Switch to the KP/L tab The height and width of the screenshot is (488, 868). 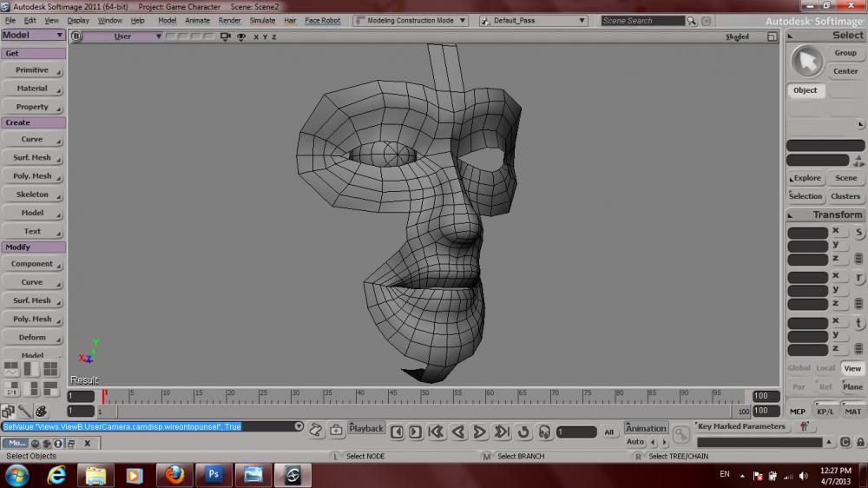(825, 411)
